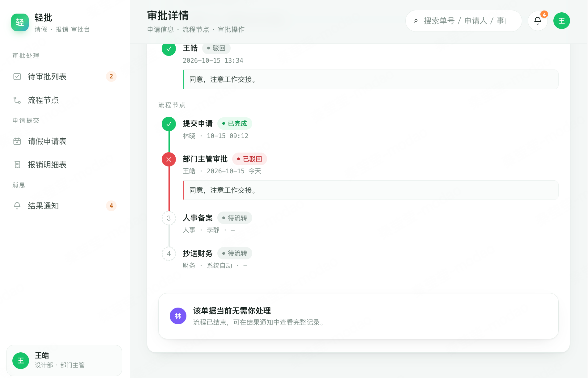Click the 提交申请 step title
The image size is (588, 378).
coord(198,124)
